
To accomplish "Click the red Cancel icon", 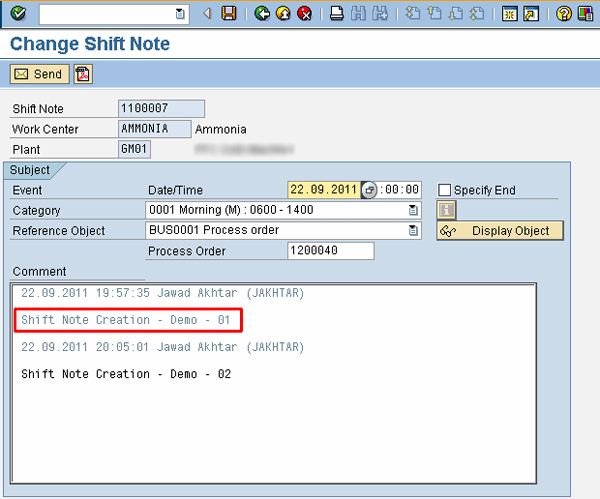I will [304, 13].
